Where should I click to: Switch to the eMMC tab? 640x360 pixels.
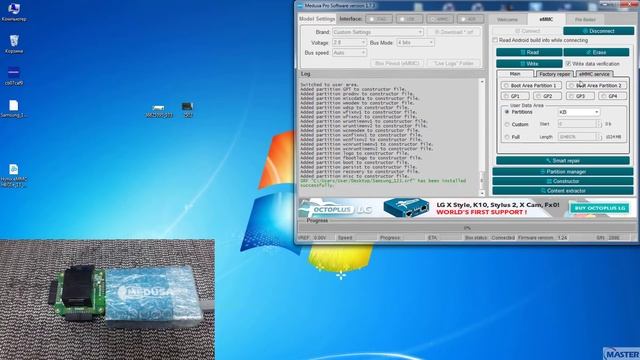546,19
